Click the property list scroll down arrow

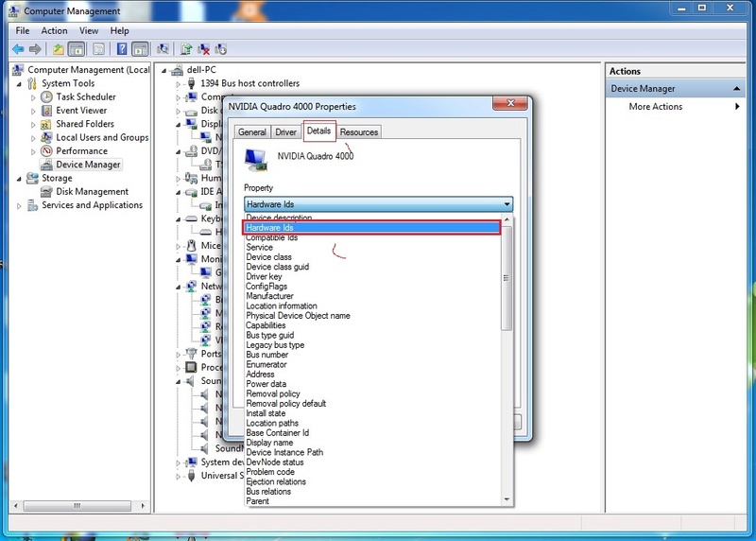[x=507, y=499]
